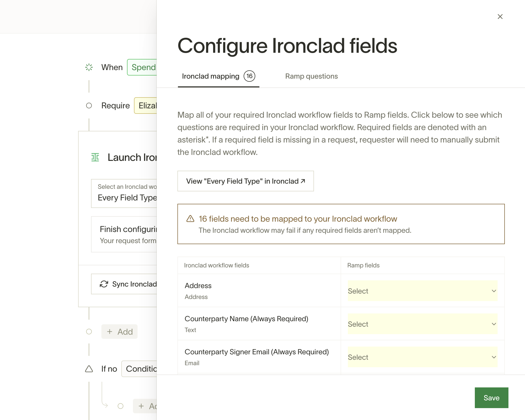The image size is (525, 420).
Task: Close the Configure Ironclad fields panel
Action: [x=500, y=17]
